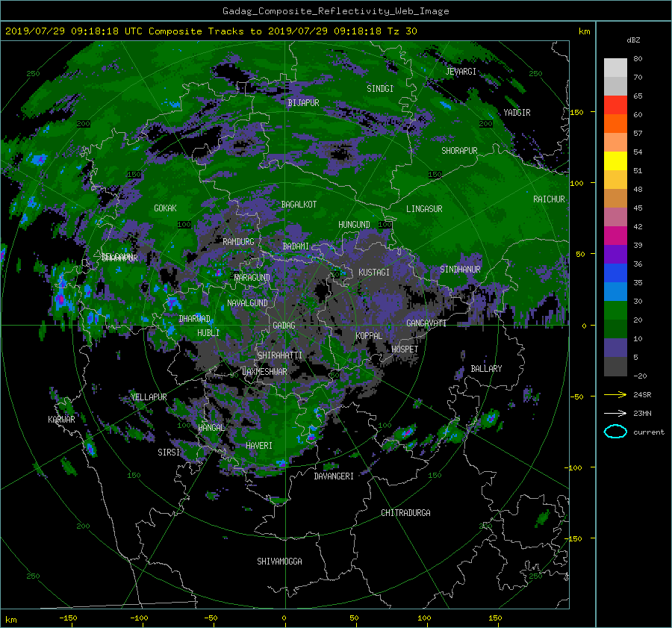Select the red 65–60 dBZ color swatch
Image resolution: width=672 pixels, height=628 pixels.
615,105
